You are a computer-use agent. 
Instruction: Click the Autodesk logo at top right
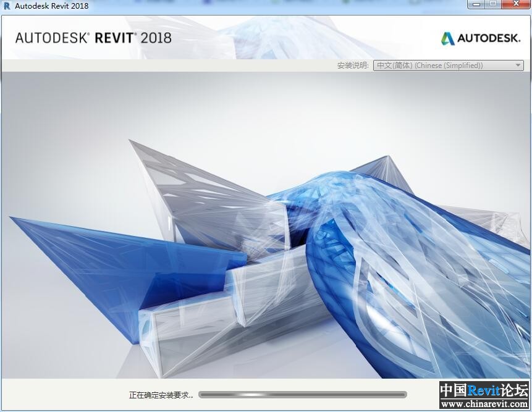click(x=480, y=38)
